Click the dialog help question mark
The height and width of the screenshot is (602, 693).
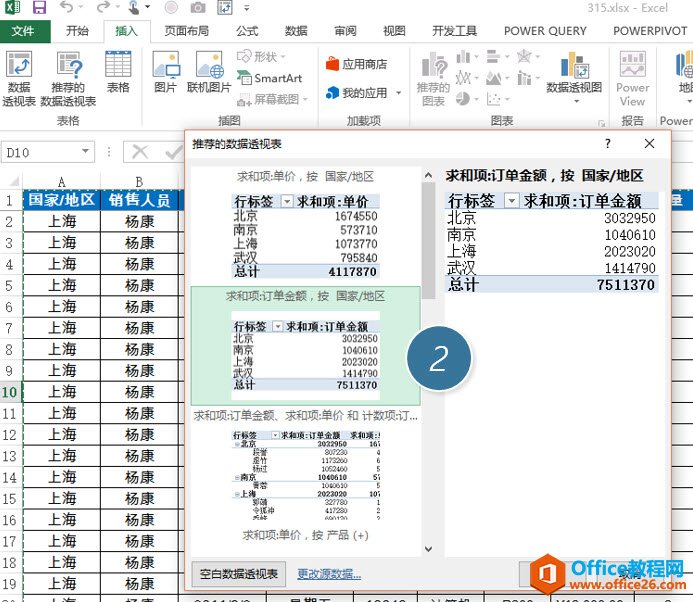608,143
